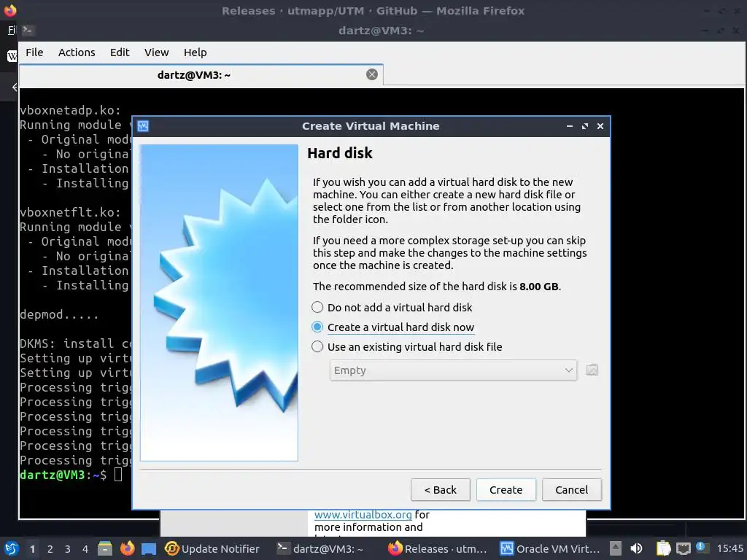747x560 pixels.
Task: Switch to workspace 2
Action: coord(50,548)
